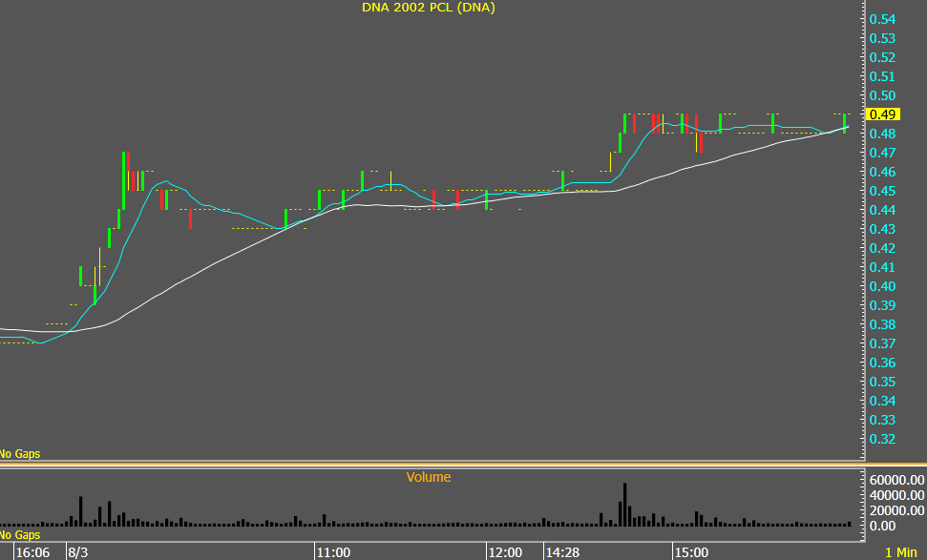Click the 0.54 price axis label

[x=883, y=19]
